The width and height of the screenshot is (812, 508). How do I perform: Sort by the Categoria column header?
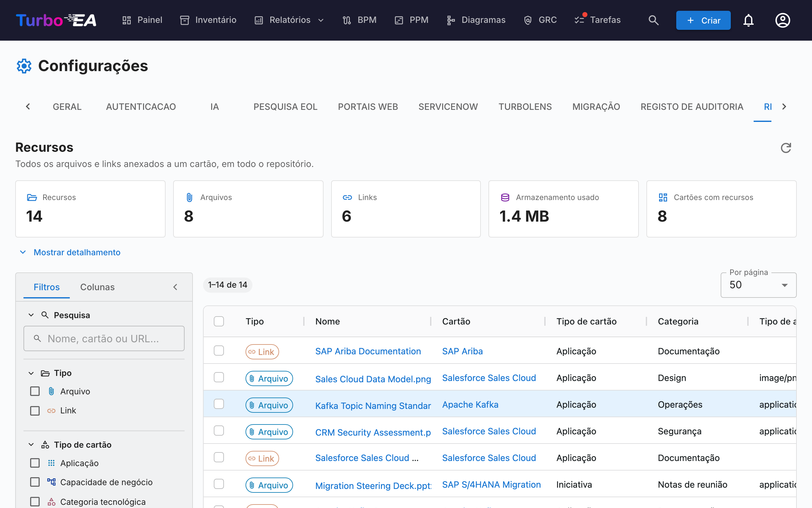pyautogui.click(x=678, y=322)
